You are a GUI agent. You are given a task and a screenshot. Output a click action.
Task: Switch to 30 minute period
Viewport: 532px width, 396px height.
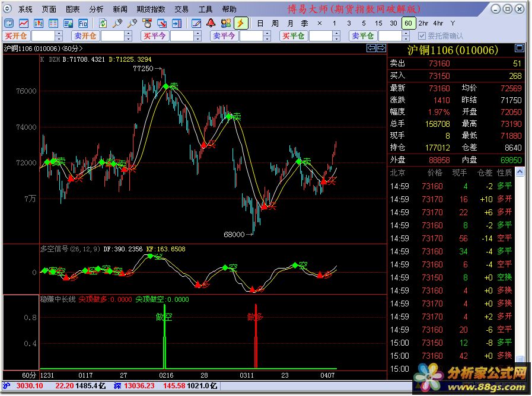click(x=394, y=23)
